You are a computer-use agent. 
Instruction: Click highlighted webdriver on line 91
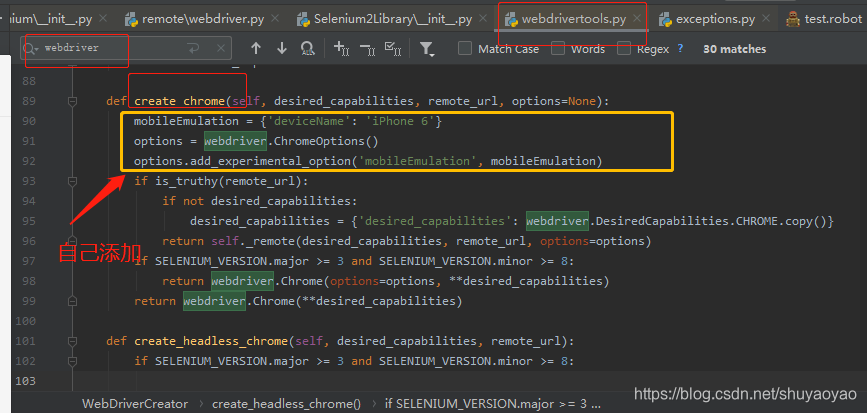pos(235,141)
